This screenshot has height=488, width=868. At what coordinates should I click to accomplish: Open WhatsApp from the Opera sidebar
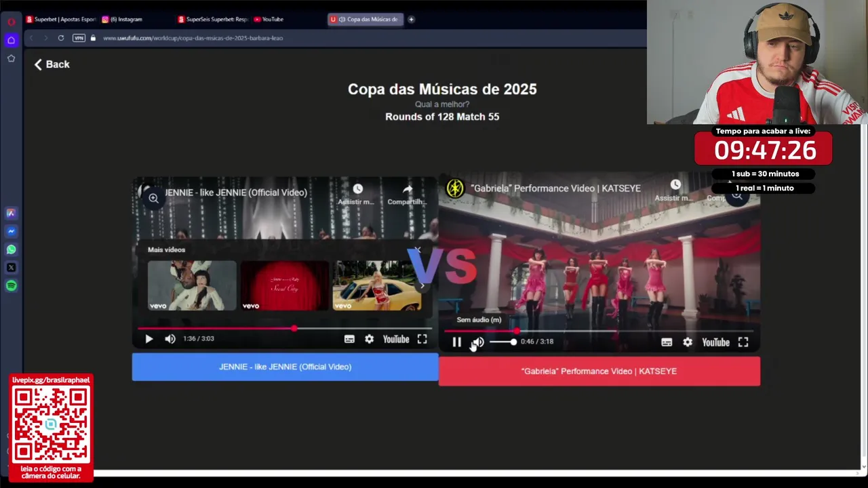[12, 249]
